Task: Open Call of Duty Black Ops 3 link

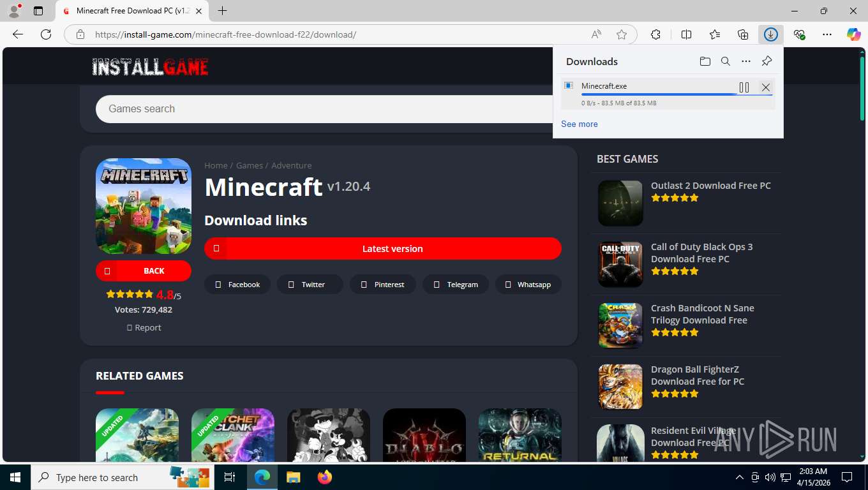Action: coord(702,253)
